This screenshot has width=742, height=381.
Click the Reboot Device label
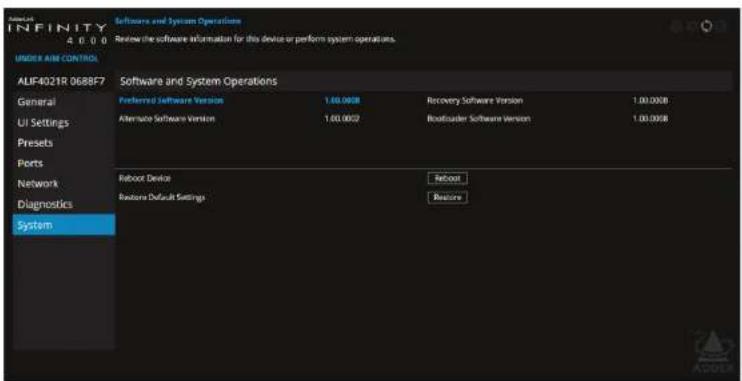[145, 178]
